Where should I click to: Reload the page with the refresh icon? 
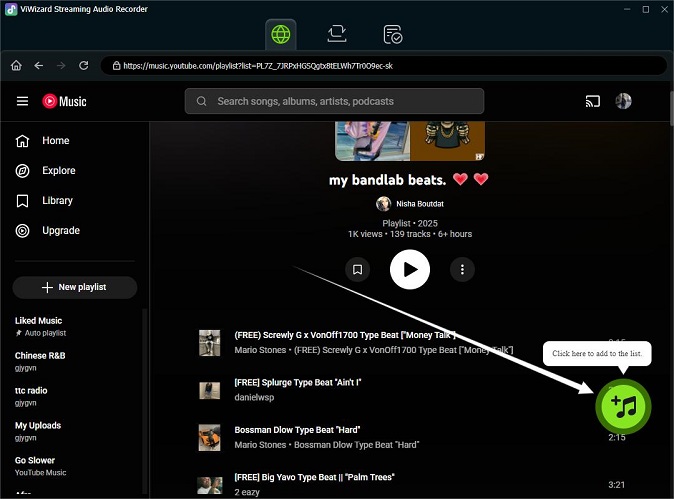coord(84,65)
